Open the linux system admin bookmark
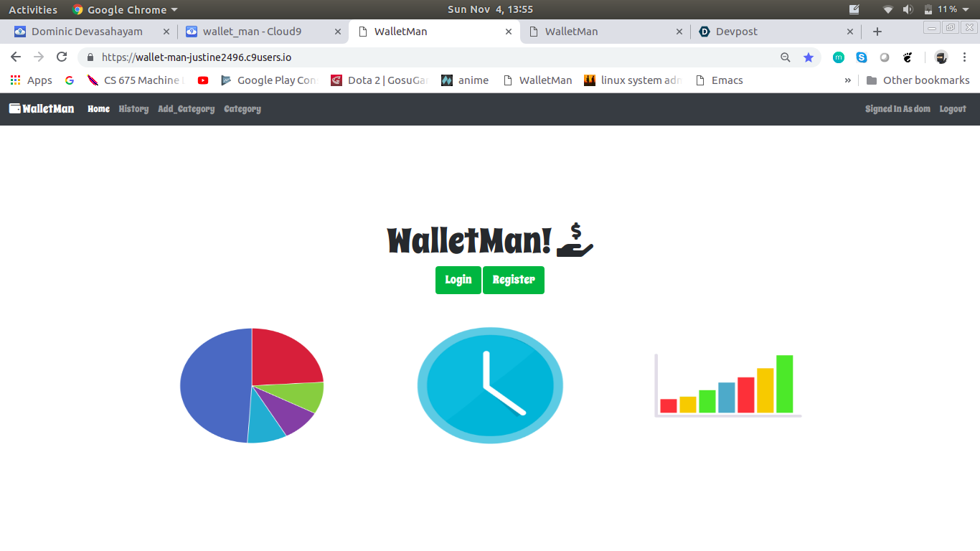 (633, 80)
